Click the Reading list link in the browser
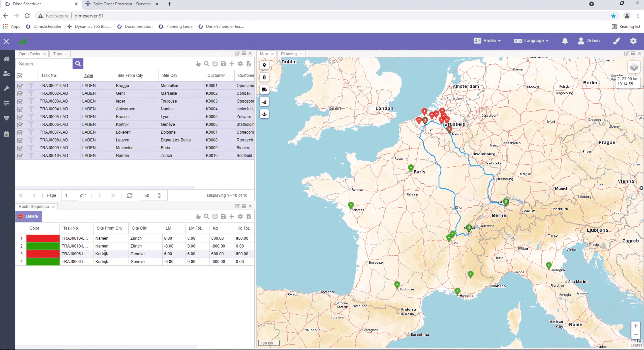Viewport: 644px width, 350px height. click(626, 26)
